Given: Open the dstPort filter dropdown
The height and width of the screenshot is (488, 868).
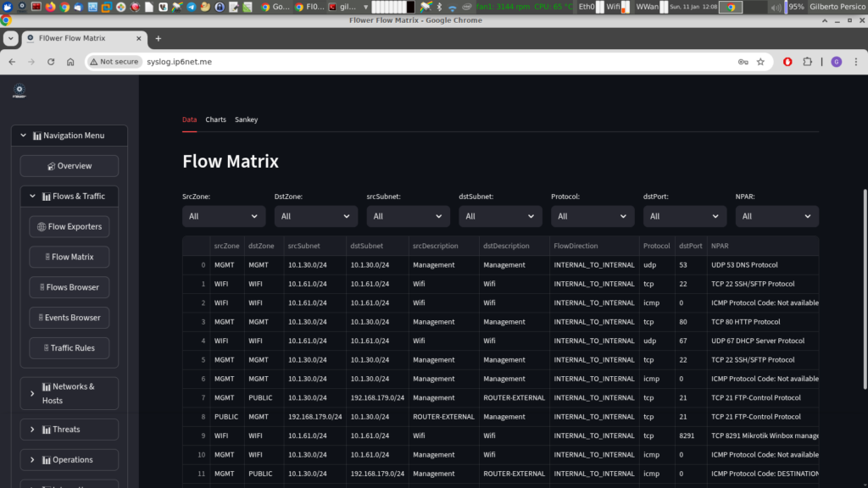Looking at the screenshot, I should (685, 216).
